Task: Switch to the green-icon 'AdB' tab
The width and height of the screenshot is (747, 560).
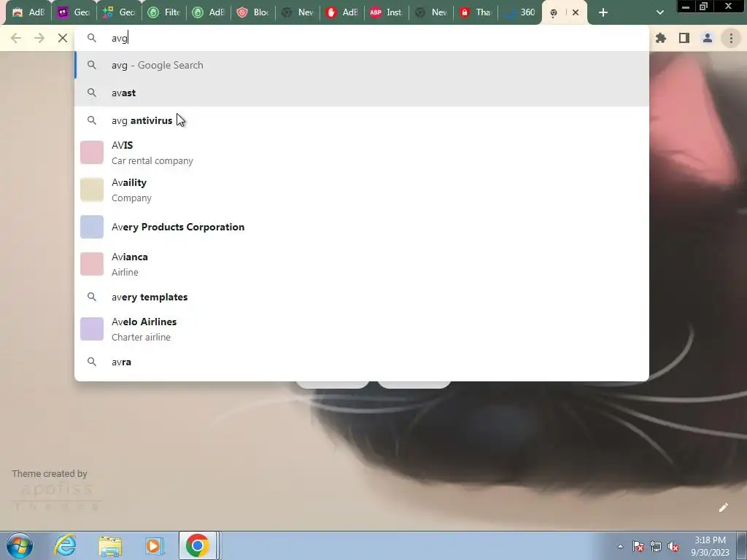Action: point(208,12)
